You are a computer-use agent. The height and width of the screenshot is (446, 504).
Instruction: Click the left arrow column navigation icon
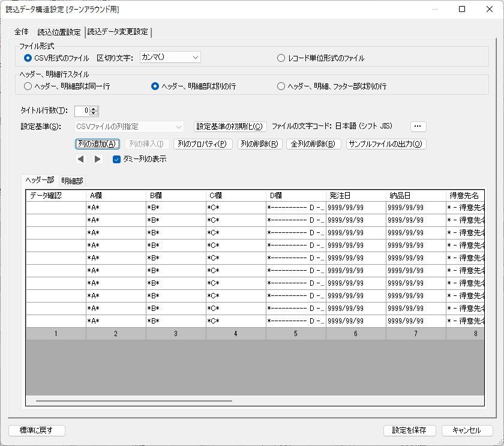coord(81,159)
